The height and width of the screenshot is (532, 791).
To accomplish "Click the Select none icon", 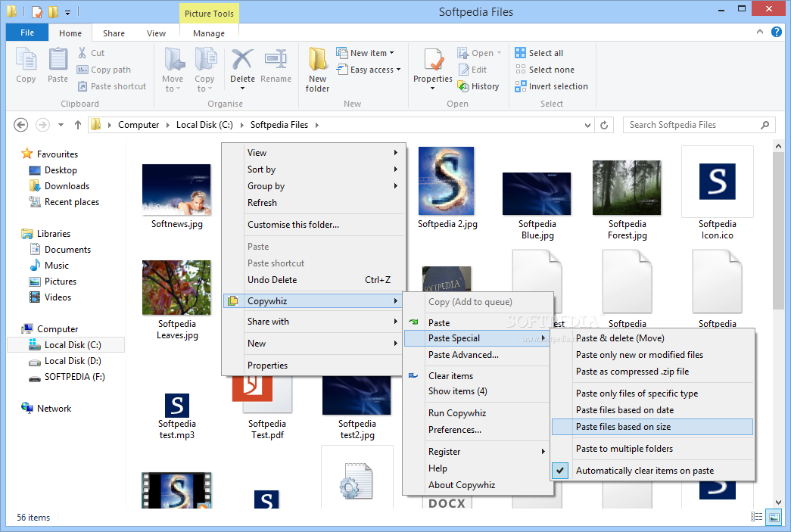I will pyautogui.click(x=520, y=70).
